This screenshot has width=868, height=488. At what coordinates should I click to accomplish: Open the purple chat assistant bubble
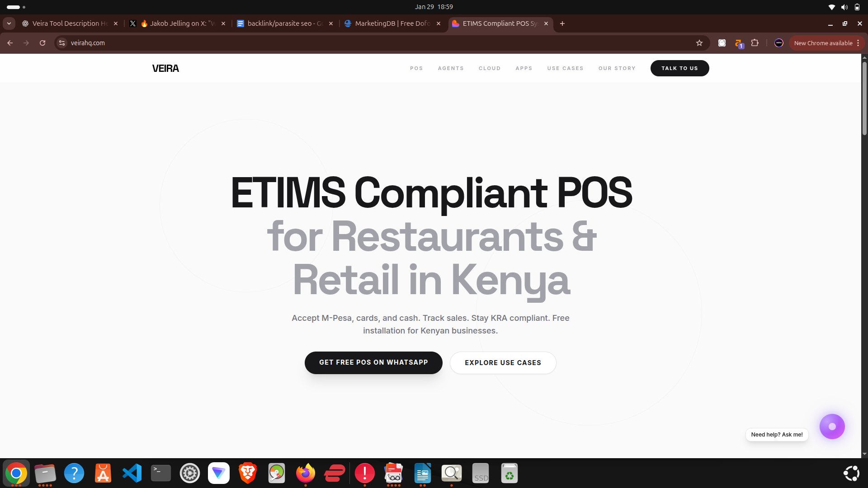pos(832,427)
